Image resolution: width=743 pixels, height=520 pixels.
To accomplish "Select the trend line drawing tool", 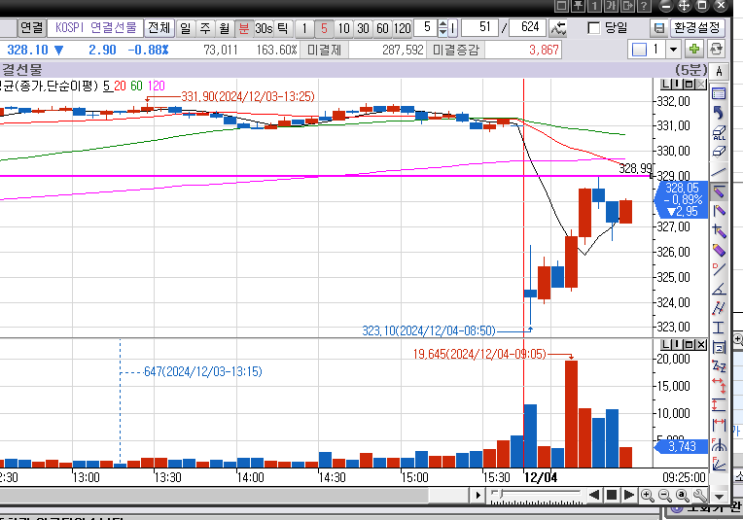I will click(719, 172).
